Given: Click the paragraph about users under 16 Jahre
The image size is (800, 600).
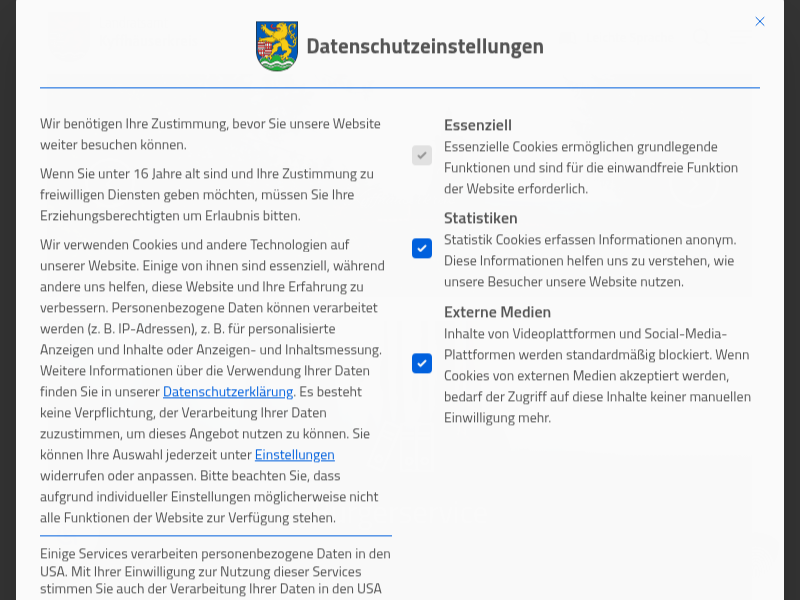Looking at the screenshot, I should click(x=207, y=194).
